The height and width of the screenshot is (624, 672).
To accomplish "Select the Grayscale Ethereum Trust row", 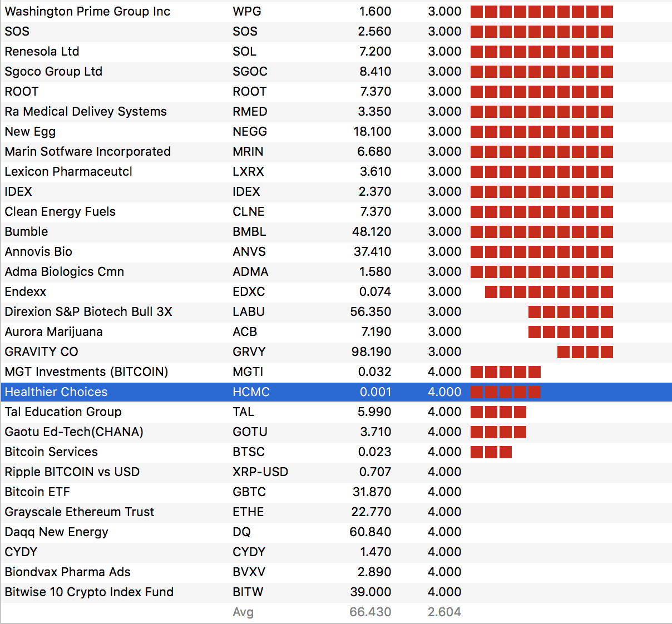I will tap(80, 512).
